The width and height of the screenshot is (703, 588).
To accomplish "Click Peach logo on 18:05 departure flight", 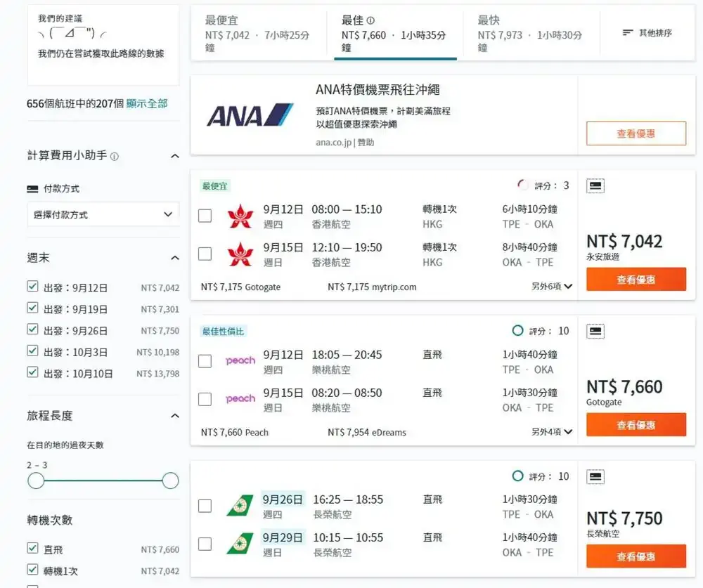I will point(240,361).
